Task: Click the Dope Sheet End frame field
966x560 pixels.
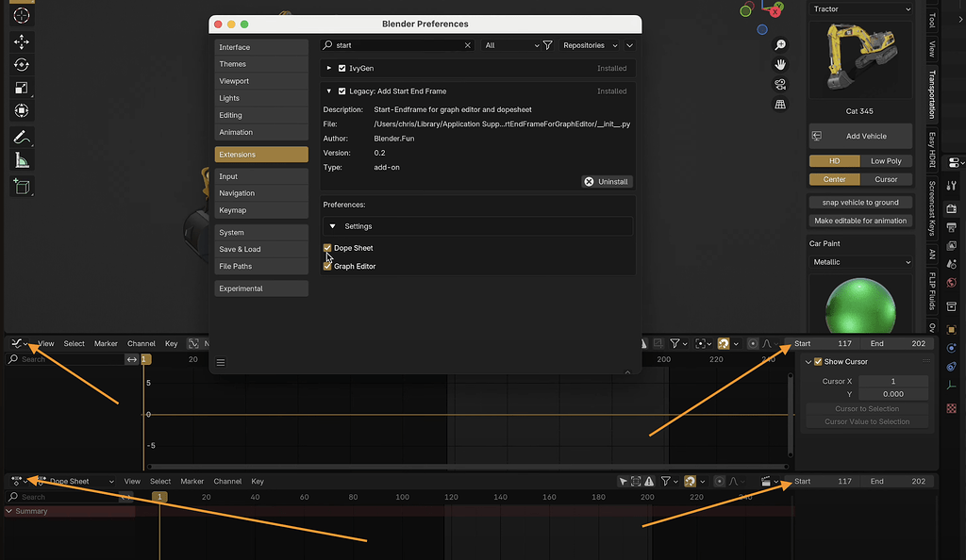Action: pyautogui.click(x=897, y=481)
